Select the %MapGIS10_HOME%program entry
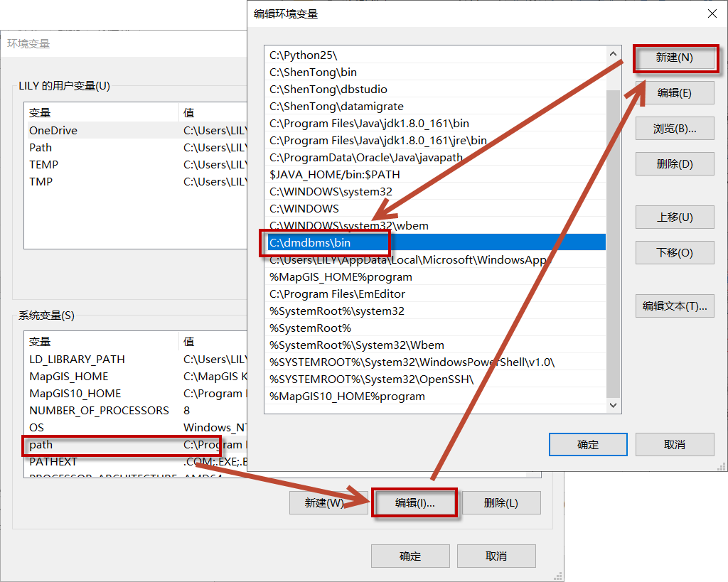 click(x=347, y=397)
